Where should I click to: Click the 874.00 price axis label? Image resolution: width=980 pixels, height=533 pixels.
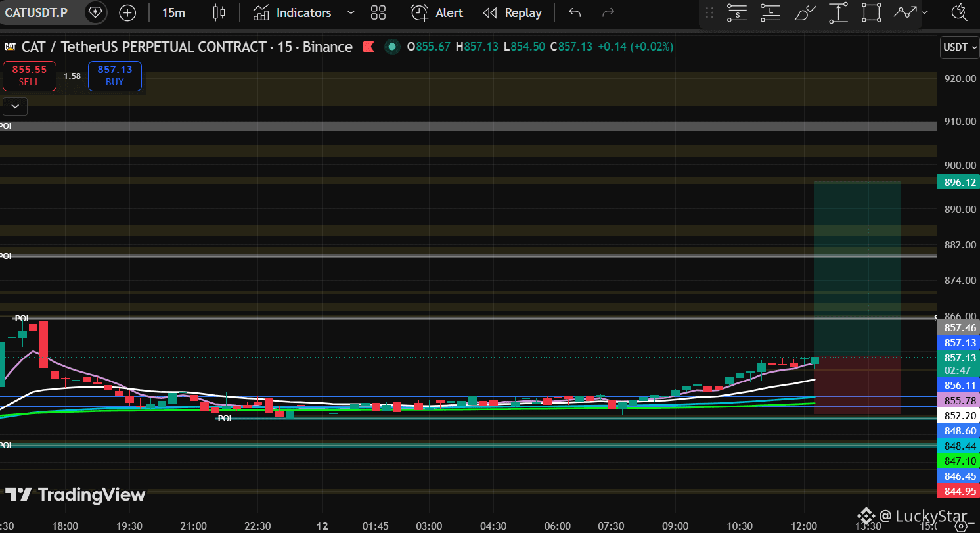click(959, 280)
